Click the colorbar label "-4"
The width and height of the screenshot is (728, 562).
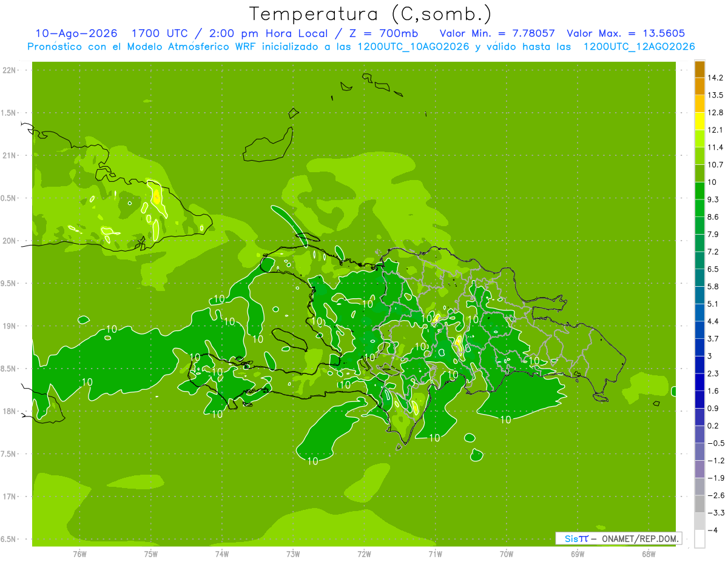tap(712, 530)
